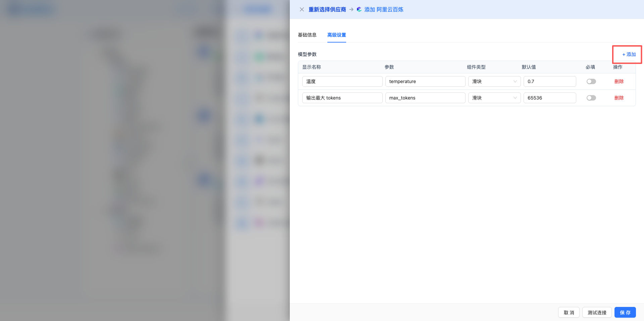Screen dimensions: 644x321
Task: Click 测试连接 to test the connection
Action: click(597, 312)
